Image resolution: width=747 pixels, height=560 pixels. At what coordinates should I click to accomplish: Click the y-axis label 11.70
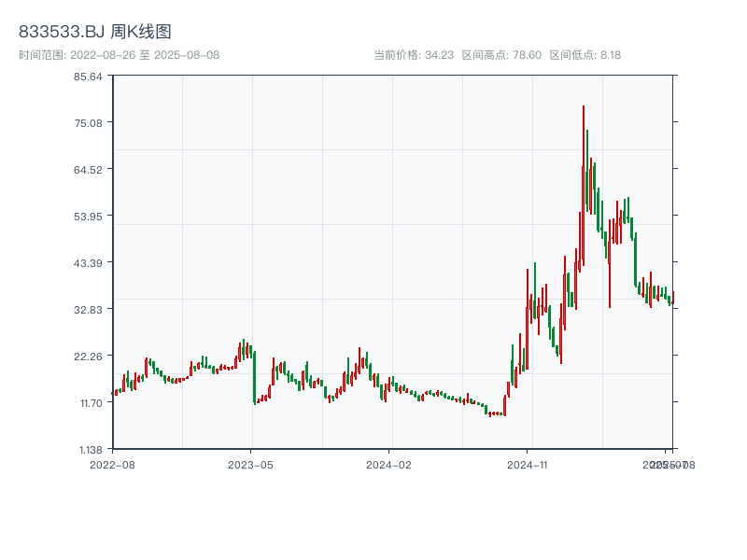91,403
